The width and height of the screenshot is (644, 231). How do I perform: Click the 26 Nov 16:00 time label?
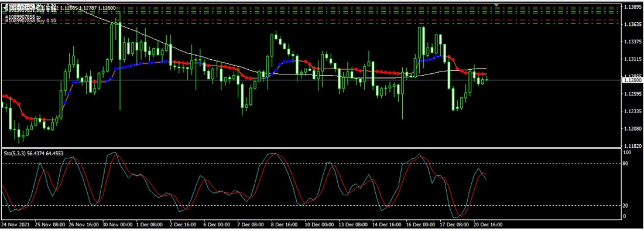click(x=84, y=225)
